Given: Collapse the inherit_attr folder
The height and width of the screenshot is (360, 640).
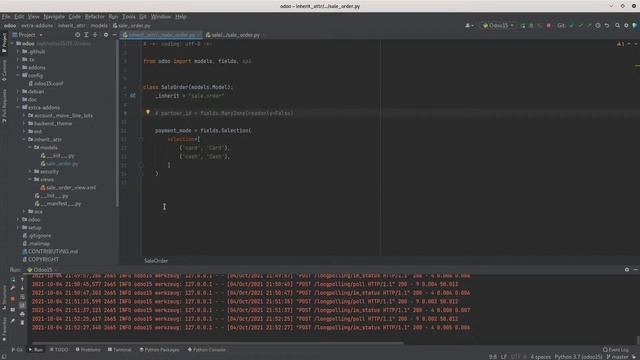Looking at the screenshot, I should [x=24, y=140].
